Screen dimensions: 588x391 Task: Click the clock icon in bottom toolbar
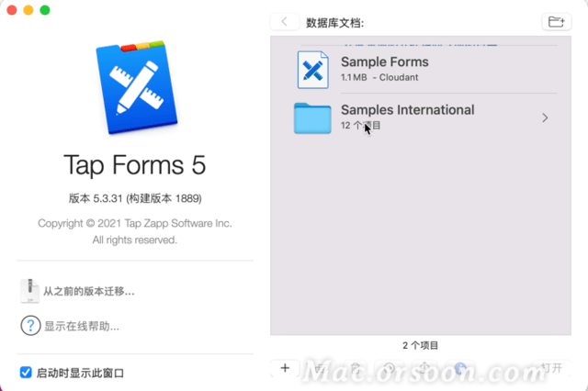click(x=390, y=368)
